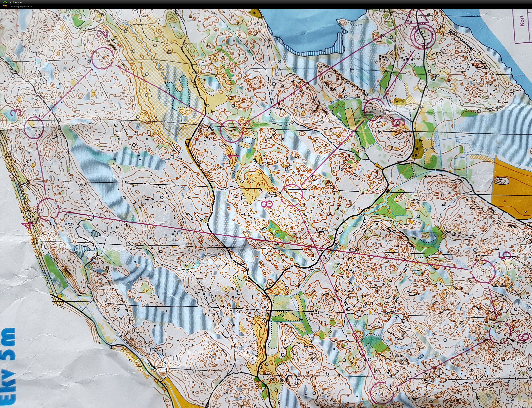Click the QuickRoute title text

(x=16, y=2)
